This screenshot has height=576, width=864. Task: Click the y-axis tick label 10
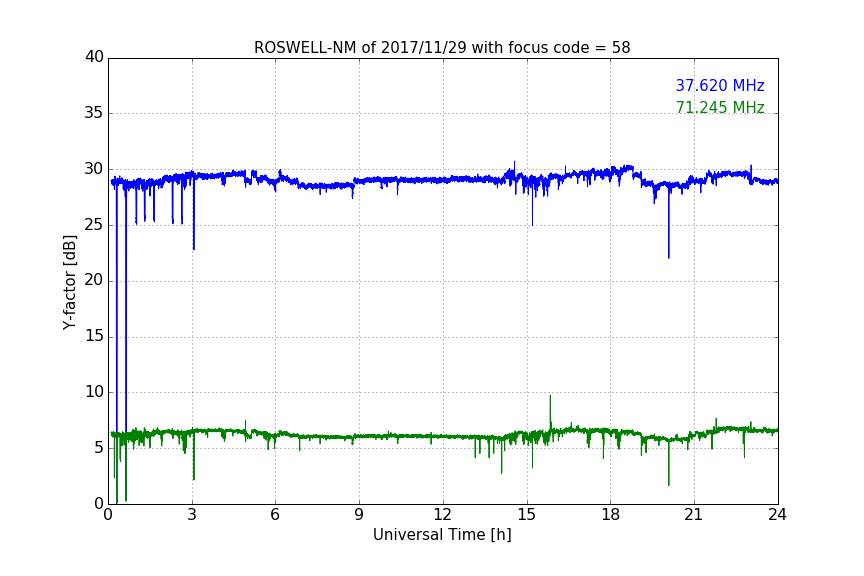(94, 392)
